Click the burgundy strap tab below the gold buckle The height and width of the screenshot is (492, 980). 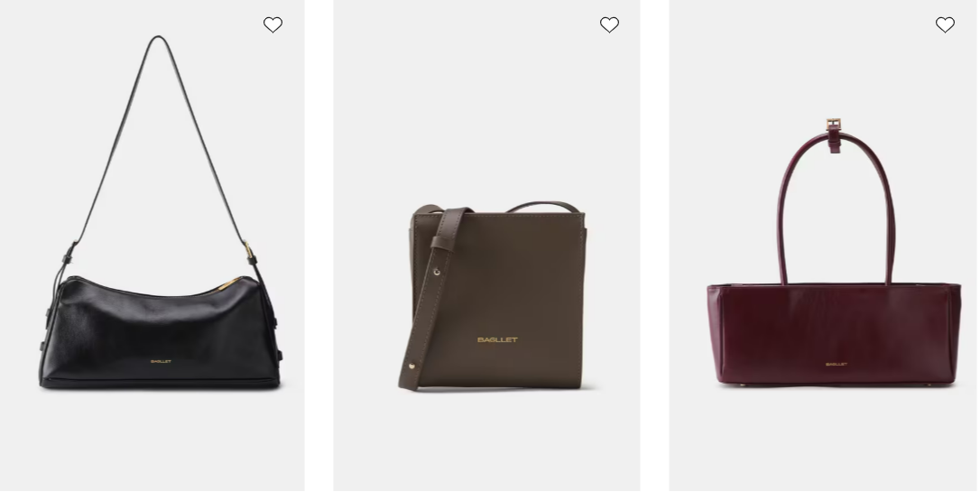[835, 142]
